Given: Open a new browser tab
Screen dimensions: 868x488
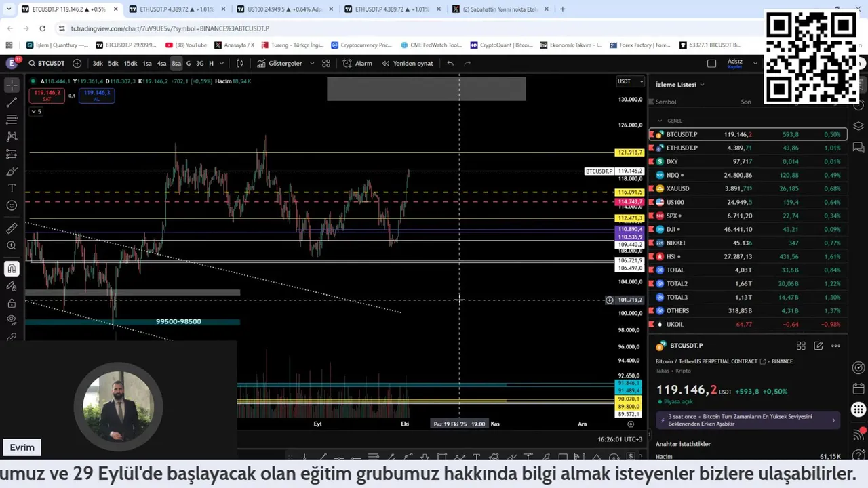Looking at the screenshot, I should coord(562,9).
